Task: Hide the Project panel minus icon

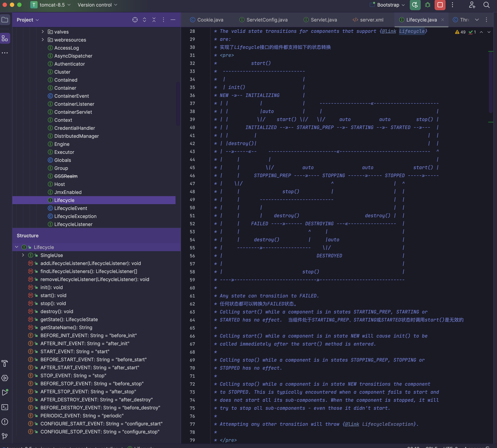Action: (x=173, y=20)
